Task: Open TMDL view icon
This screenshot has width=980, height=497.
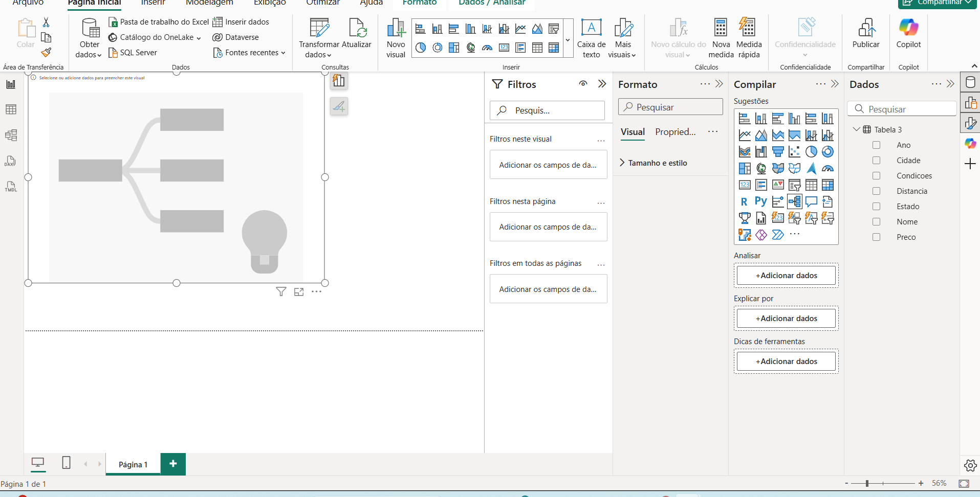Action: [x=11, y=187]
